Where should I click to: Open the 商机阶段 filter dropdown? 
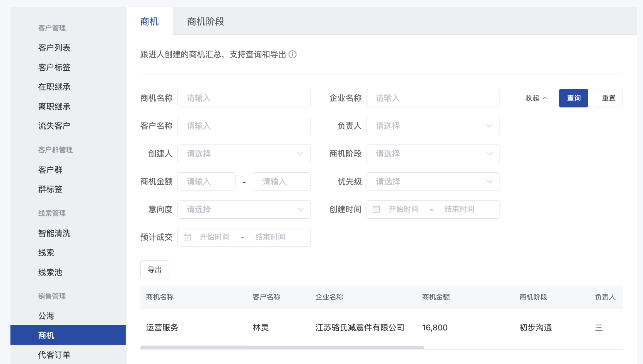pos(433,154)
